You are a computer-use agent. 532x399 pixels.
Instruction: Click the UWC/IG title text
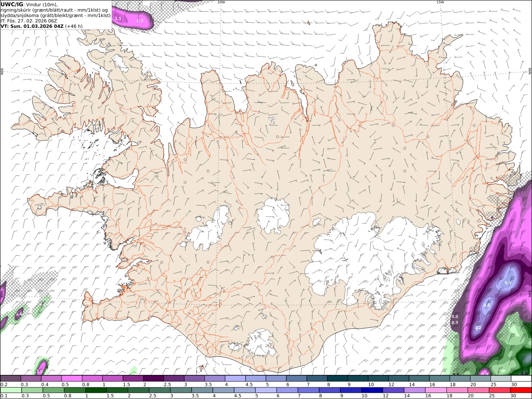[12, 4]
